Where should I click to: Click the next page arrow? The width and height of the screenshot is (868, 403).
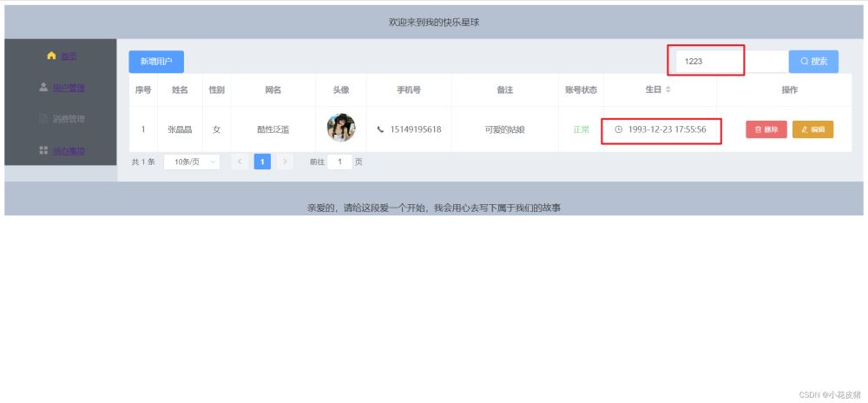pyautogui.click(x=285, y=162)
